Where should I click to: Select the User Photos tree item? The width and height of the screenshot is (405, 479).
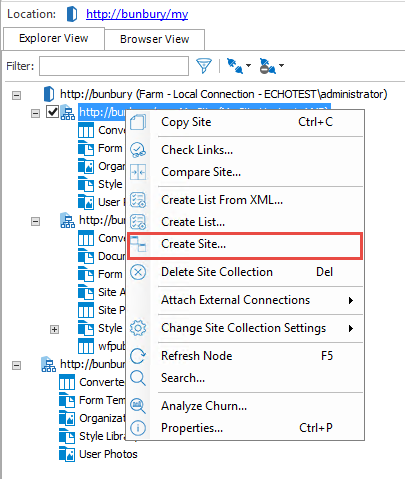point(108,454)
